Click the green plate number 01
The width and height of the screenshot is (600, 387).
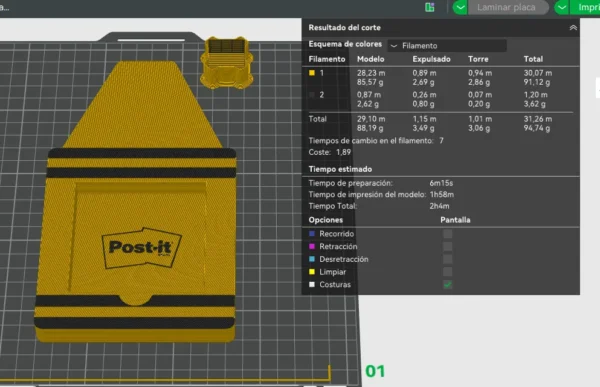(375, 371)
